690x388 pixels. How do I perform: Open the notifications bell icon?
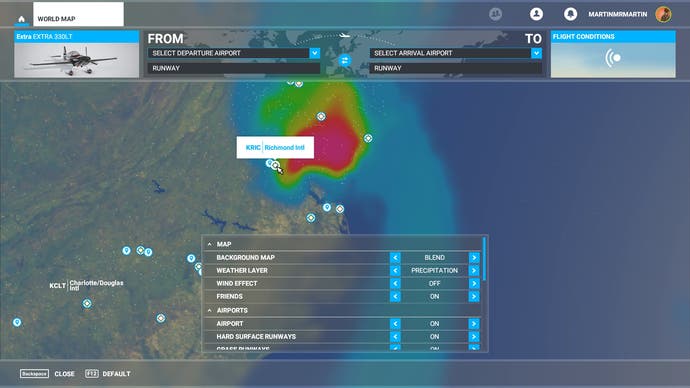pyautogui.click(x=570, y=14)
